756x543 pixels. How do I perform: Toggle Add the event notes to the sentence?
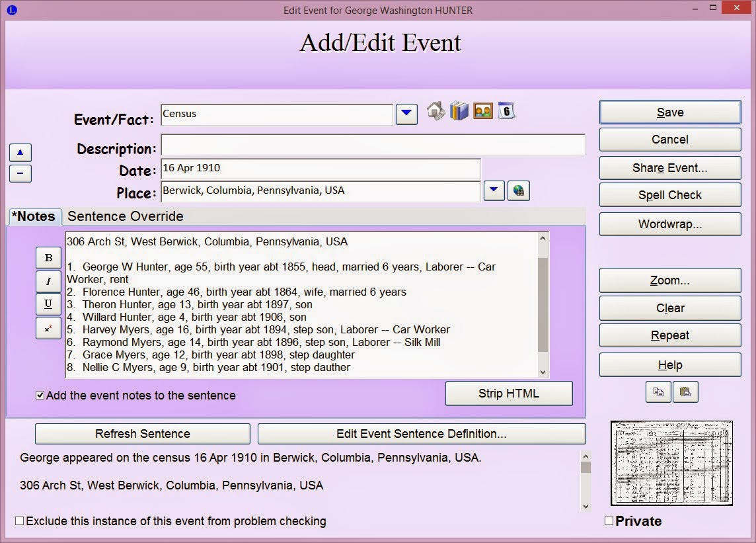pos(40,396)
